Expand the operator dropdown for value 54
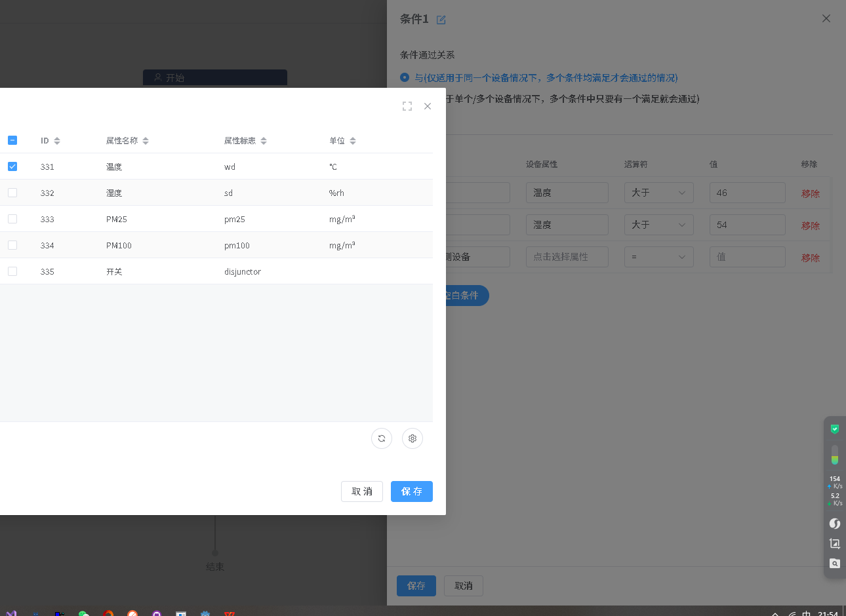Screen dimensions: 846x616 (x=658, y=225)
